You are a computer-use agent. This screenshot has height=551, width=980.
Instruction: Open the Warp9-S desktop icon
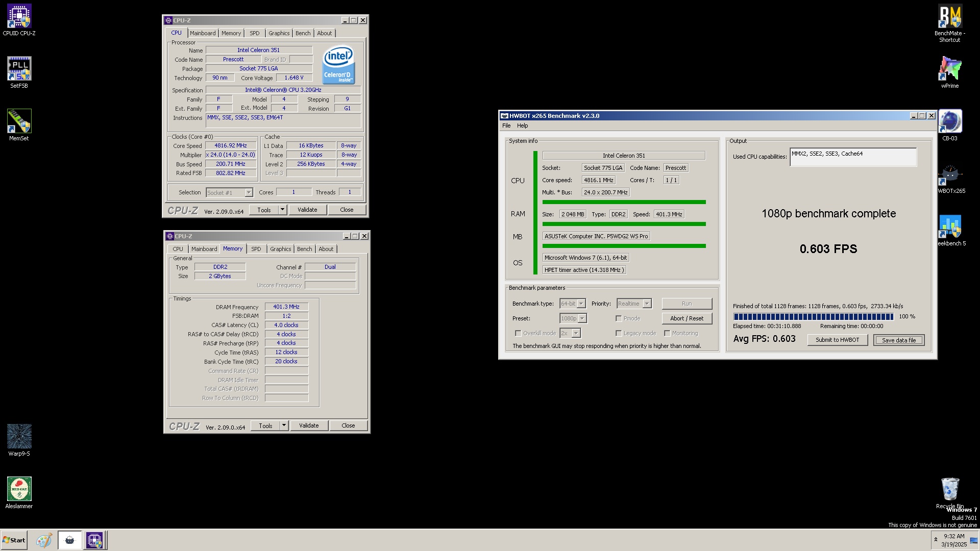[19, 440]
